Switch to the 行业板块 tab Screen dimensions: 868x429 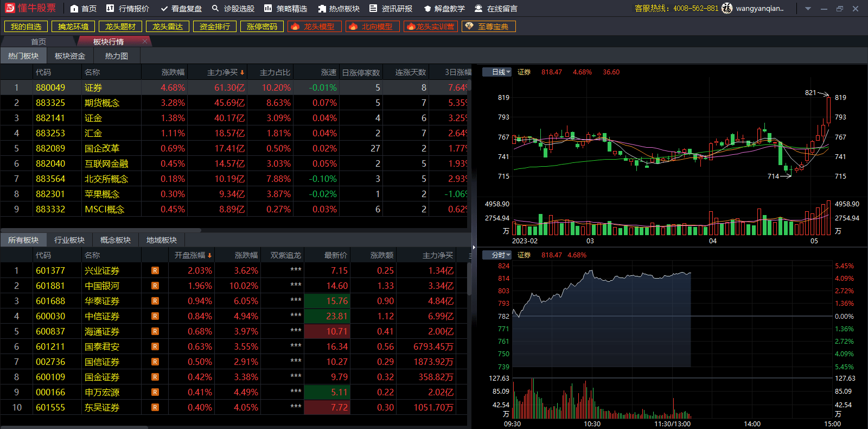[x=69, y=240]
